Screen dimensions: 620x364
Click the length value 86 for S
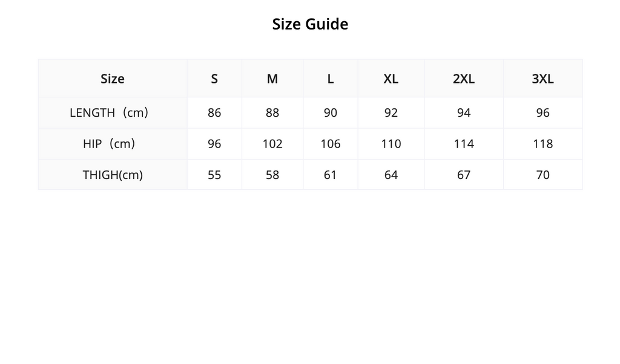pos(214,113)
